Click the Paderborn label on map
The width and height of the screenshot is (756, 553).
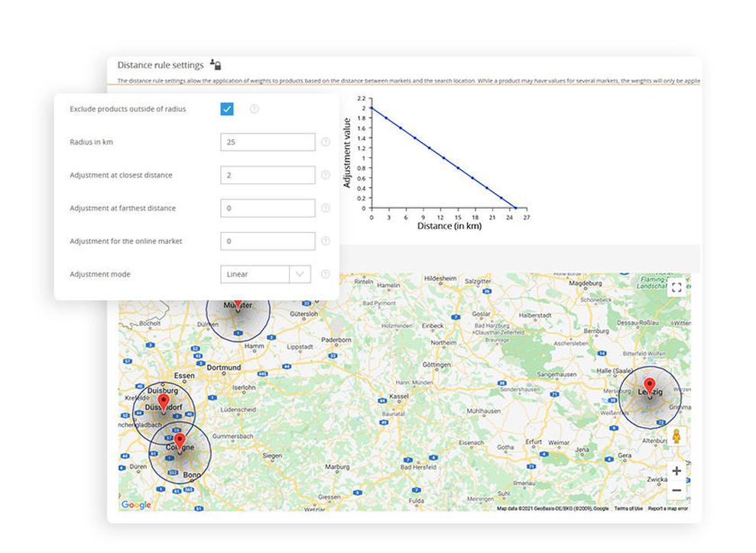(x=336, y=340)
